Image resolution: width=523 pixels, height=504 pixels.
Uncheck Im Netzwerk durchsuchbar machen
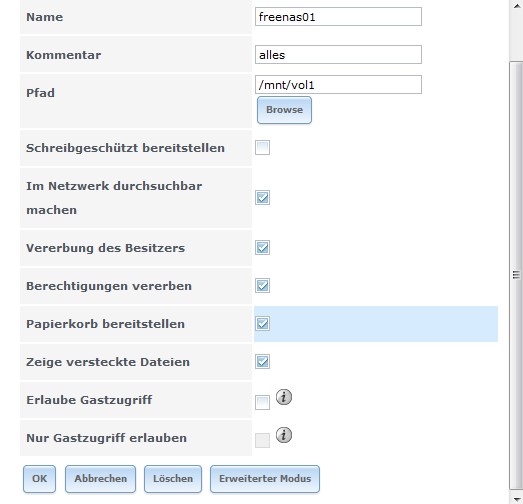point(263,198)
